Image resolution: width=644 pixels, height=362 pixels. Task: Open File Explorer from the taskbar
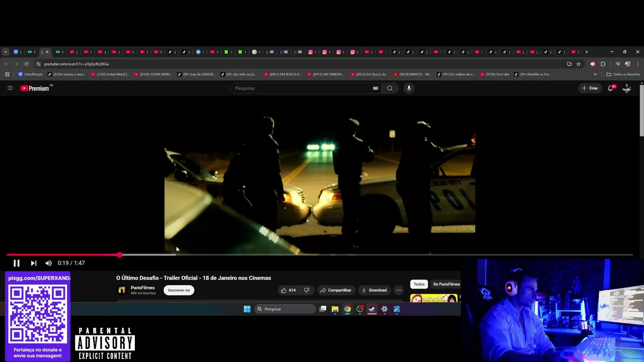[x=335, y=309]
